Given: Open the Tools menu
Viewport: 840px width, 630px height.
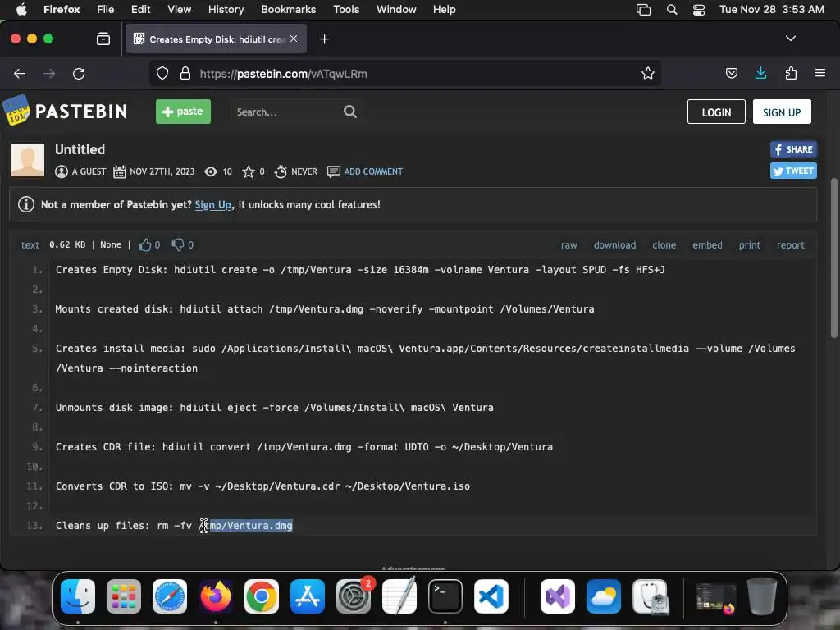Looking at the screenshot, I should pyautogui.click(x=346, y=9).
